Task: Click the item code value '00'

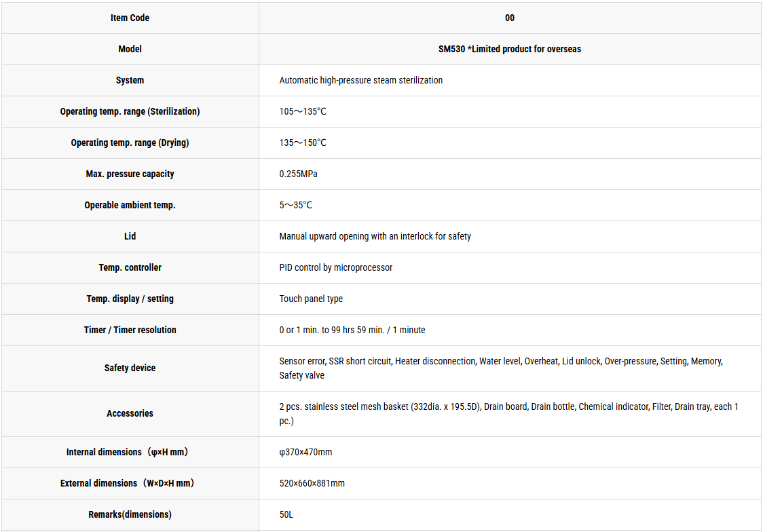Action: 510,18
